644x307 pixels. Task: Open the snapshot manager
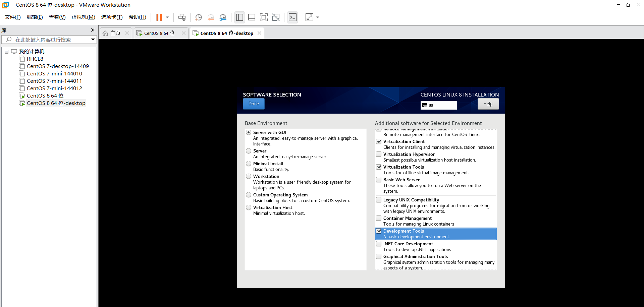pos(223,17)
